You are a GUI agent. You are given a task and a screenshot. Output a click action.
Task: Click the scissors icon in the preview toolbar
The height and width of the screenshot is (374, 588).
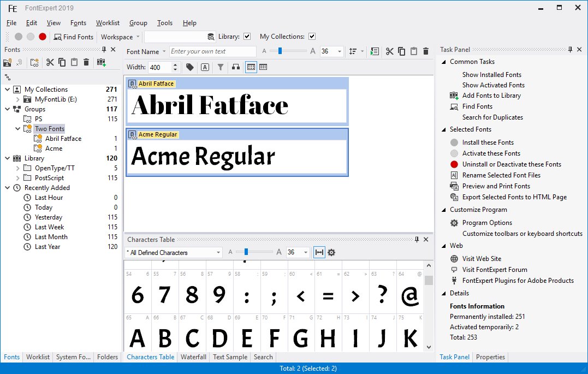tap(390, 51)
